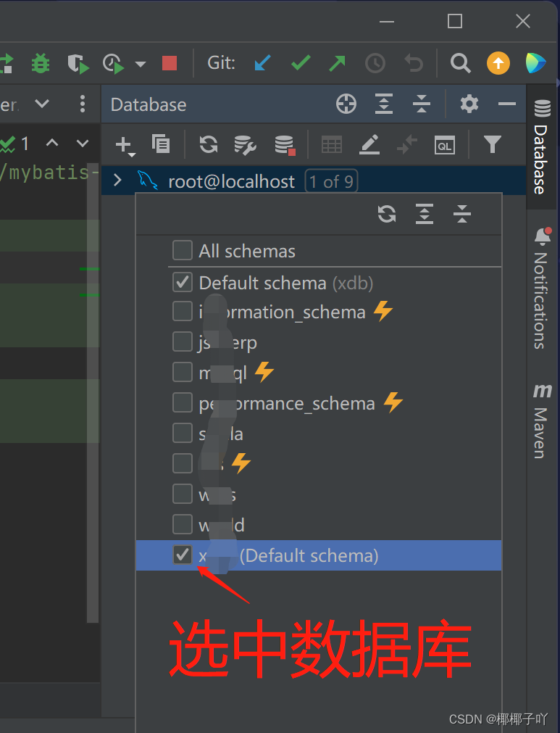
Task: Hide the Database tool window
Action: point(507,104)
